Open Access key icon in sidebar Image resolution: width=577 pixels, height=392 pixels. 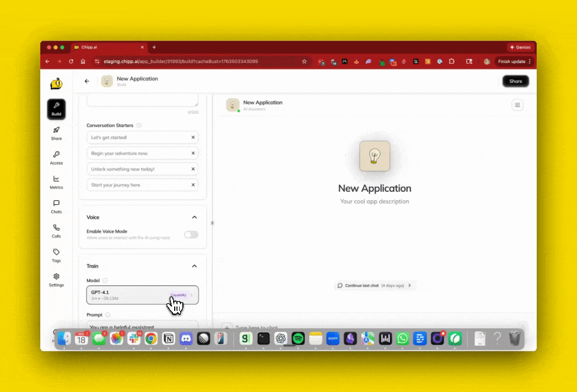point(56,155)
